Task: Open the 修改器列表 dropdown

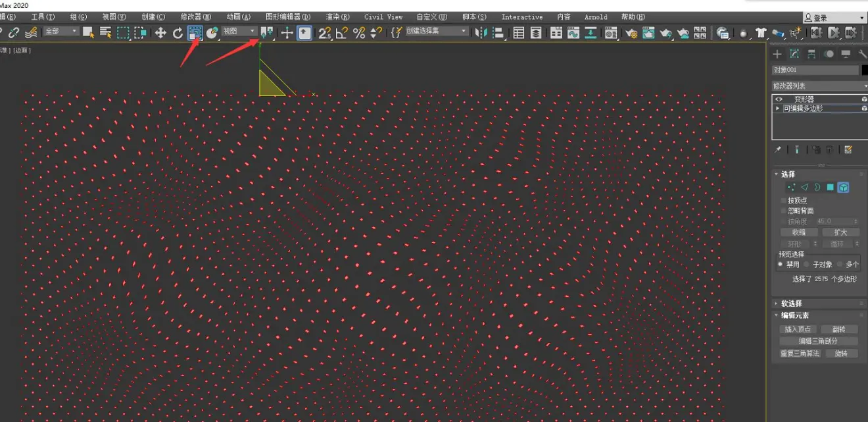Action: tap(819, 86)
